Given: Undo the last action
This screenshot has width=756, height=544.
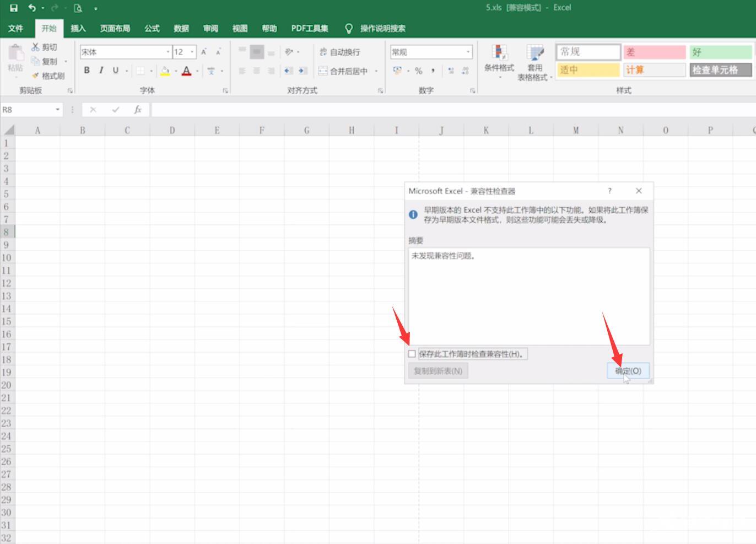Looking at the screenshot, I should (x=32, y=8).
